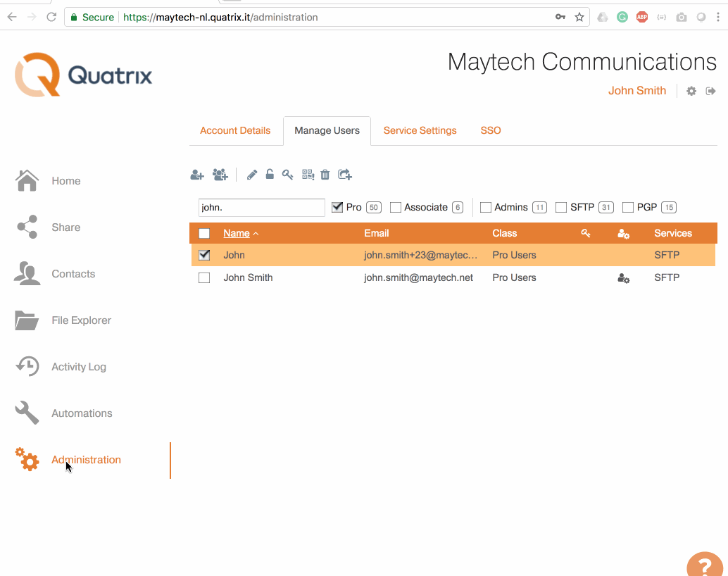Click the Edit user pencil icon

click(252, 175)
